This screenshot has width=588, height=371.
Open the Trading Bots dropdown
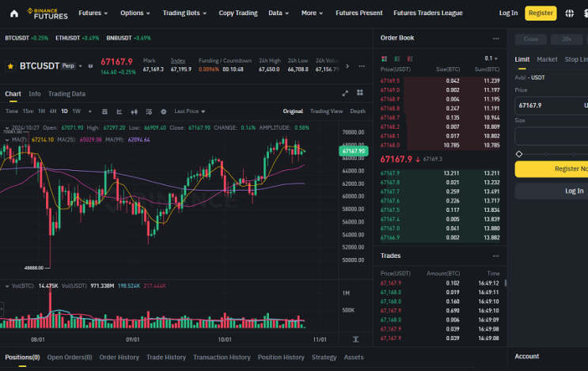tap(184, 13)
